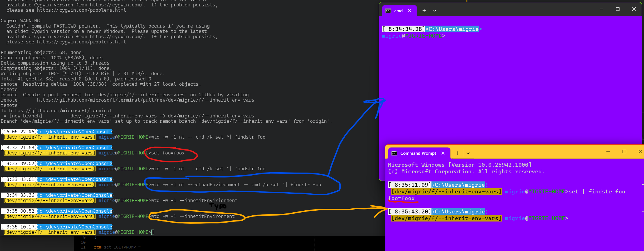Viewport: 644px width, 251px height.
Task: Open the tab dropdown chevron in yellow terminal
Action: 468,153
